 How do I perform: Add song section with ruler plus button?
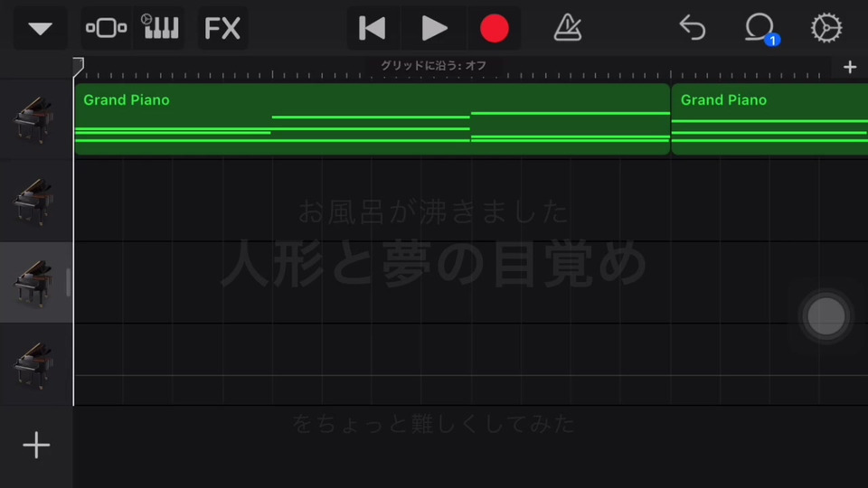click(x=850, y=68)
